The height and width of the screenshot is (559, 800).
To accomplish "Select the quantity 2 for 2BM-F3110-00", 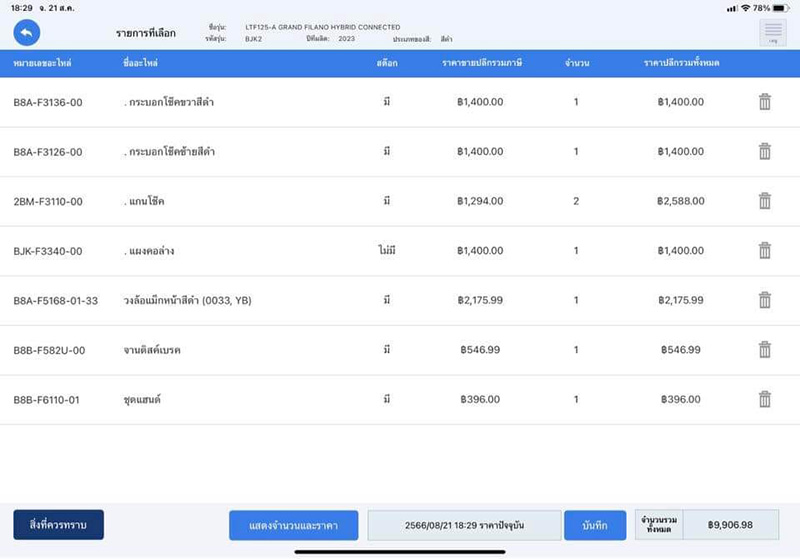I will 576,201.
